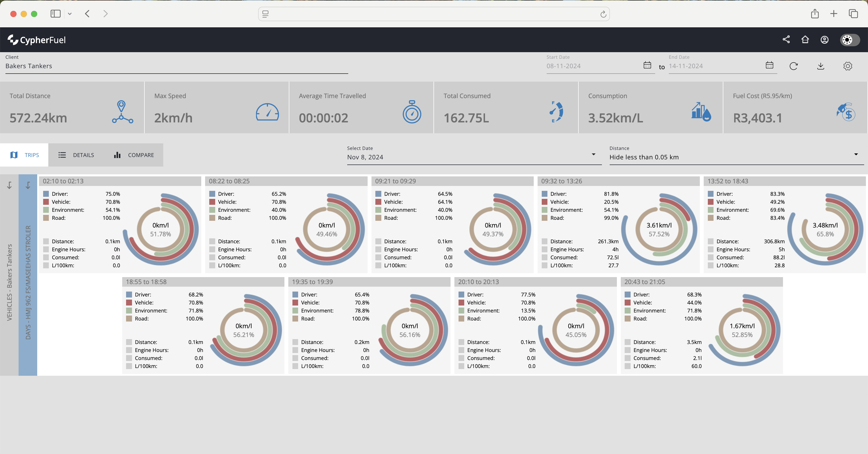
Task: Switch to the TRIPS tab
Action: pyautogui.click(x=24, y=155)
